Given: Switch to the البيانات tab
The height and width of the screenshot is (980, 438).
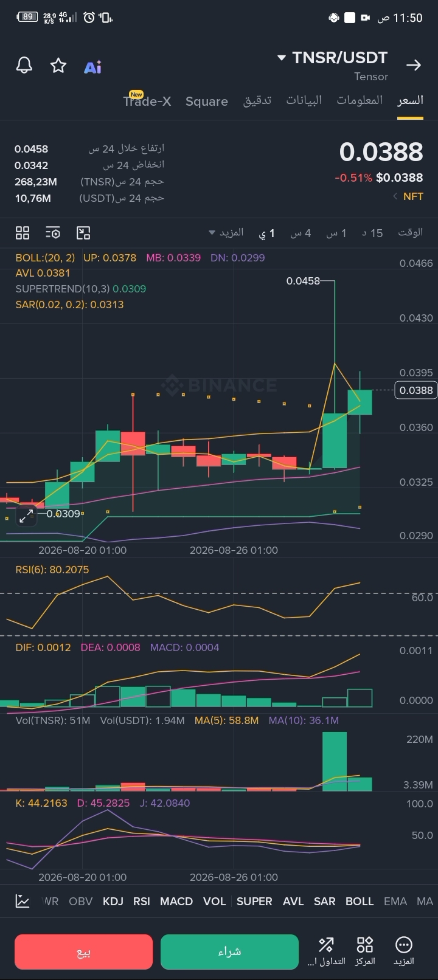Looking at the screenshot, I should click(304, 100).
